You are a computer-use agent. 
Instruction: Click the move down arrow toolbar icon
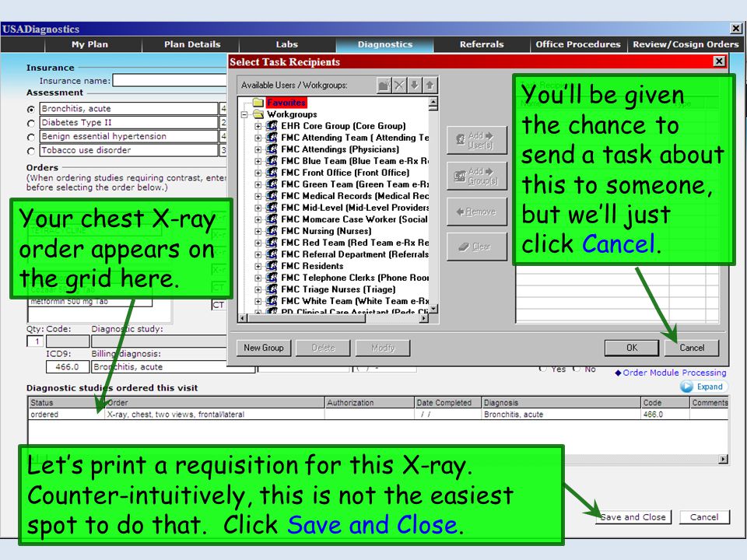pos(415,86)
